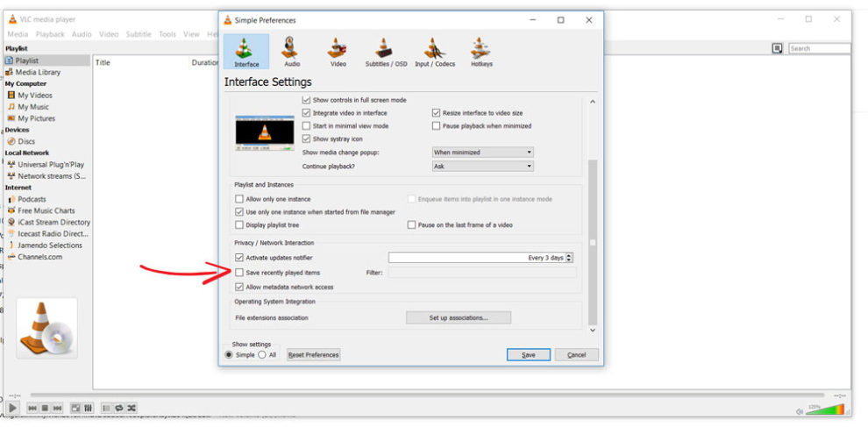Click Set up associations button

pos(459,318)
